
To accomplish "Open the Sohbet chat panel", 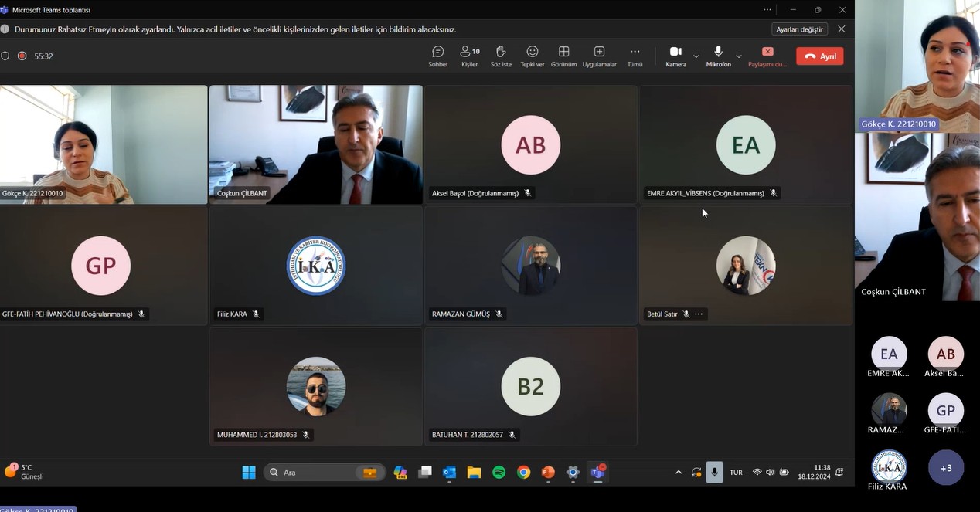I will click(x=438, y=56).
